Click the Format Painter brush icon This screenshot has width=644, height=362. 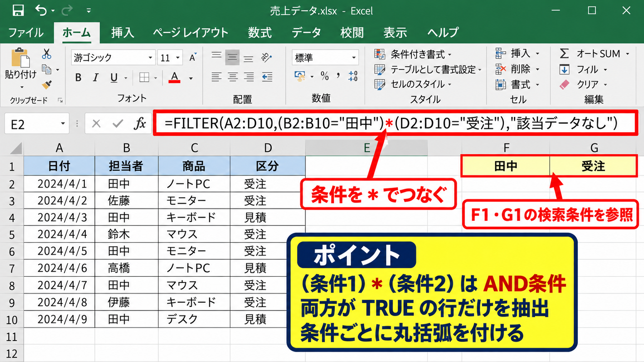(47, 84)
